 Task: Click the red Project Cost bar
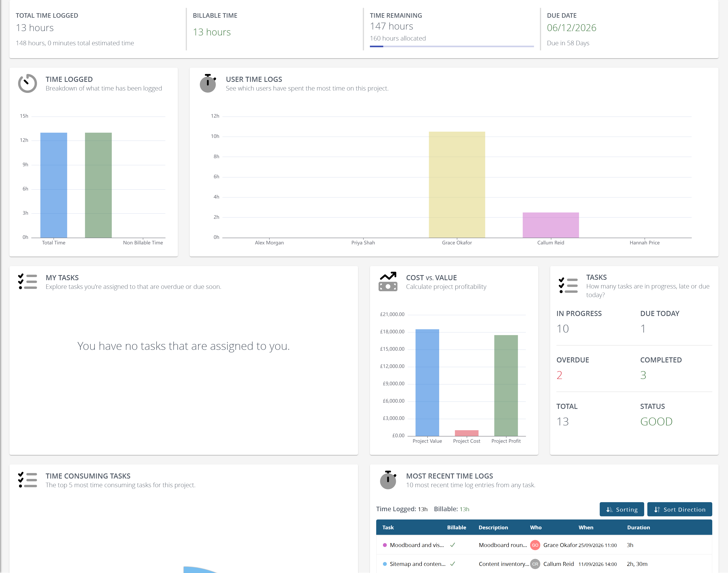tap(467, 433)
